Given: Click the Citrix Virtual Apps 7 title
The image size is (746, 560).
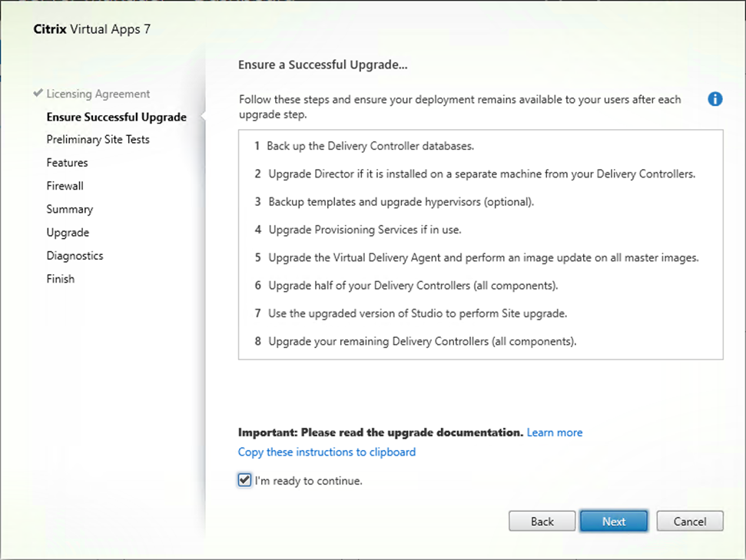Looking at the screenshot, I should [92, 29].
